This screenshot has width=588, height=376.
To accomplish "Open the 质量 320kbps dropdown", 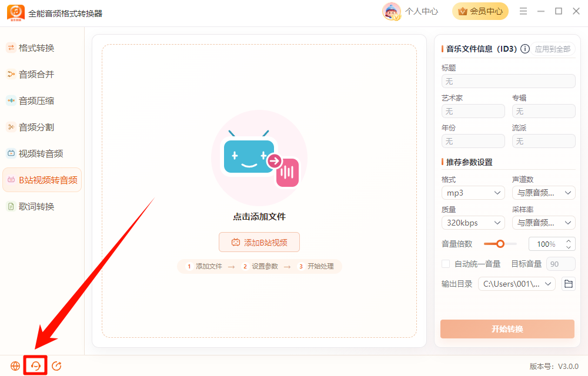I will pos(473,223).
